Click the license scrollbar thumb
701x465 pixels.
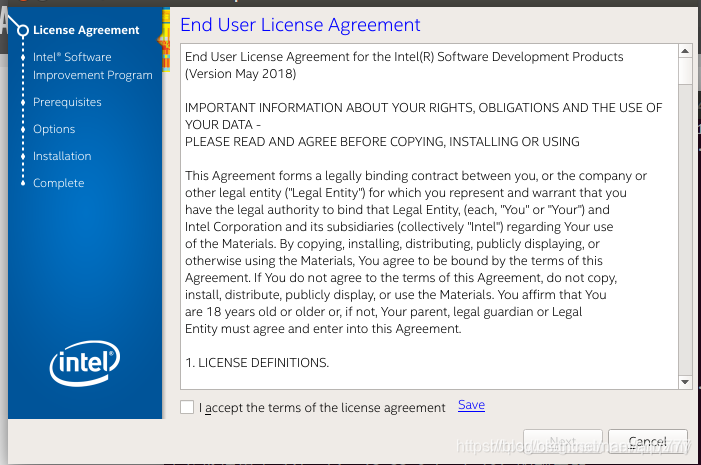685,70
